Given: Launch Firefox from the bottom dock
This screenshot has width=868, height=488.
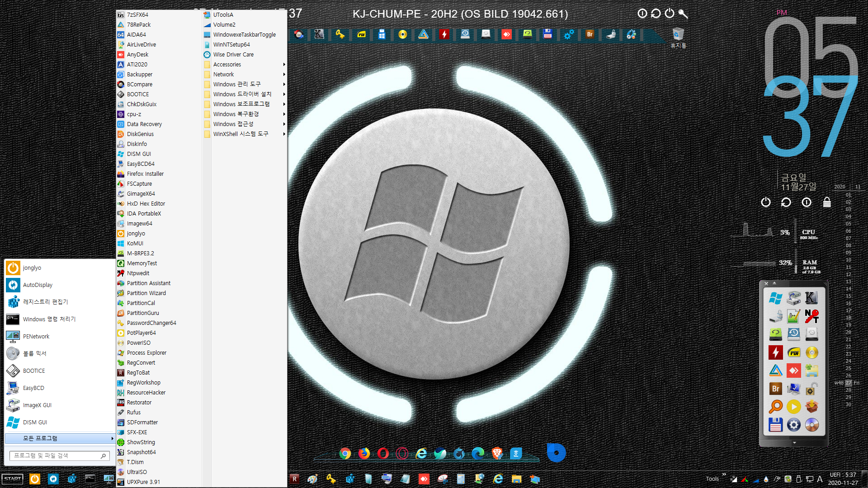Looking at the screenshot, I should (x=364, y=453).
